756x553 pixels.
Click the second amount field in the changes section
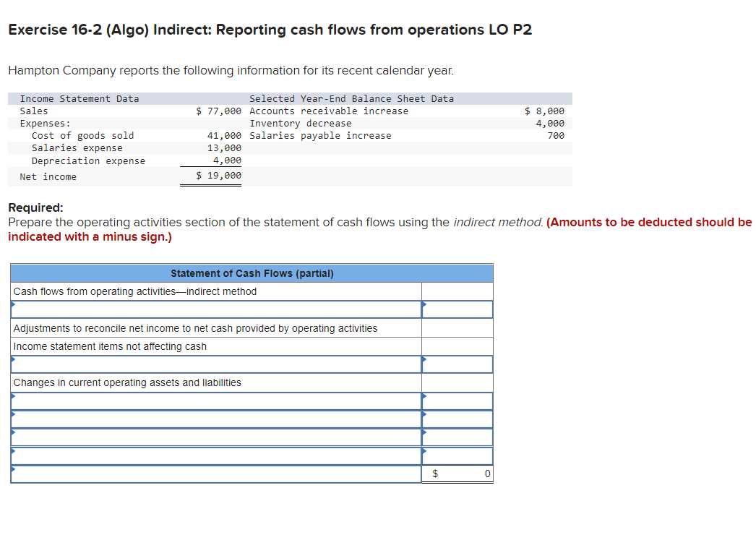(457, 419)
